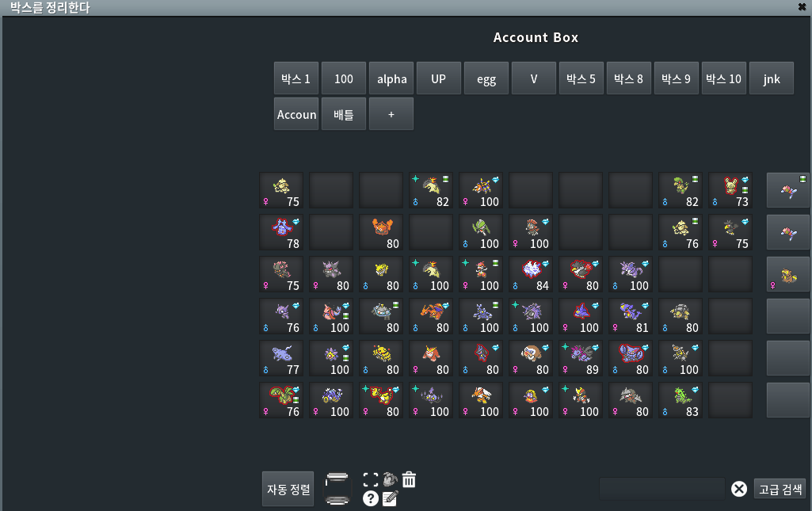Click the dashed-square multi-select icon
This screenshot has width=812, height=511.
point(370,479)
